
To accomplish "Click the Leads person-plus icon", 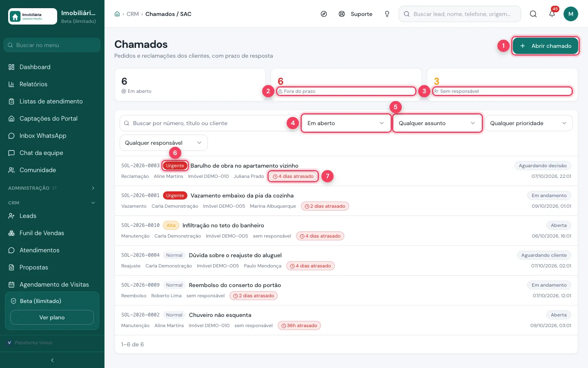I will pos(11,216).
